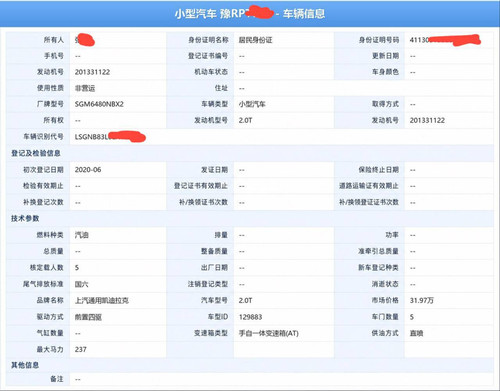The width and height of the screenshot is (500, 391).
Task: Click the 机动车状态 label
Action: coord(212,72)
